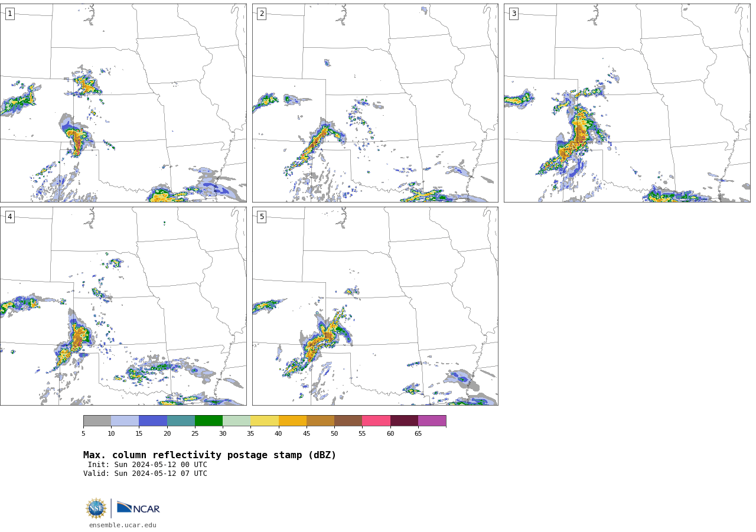756x532 pixels.
Task: Click the Valid: Sun 2024-05-12 07 UTC line
Action: point(145,474)
